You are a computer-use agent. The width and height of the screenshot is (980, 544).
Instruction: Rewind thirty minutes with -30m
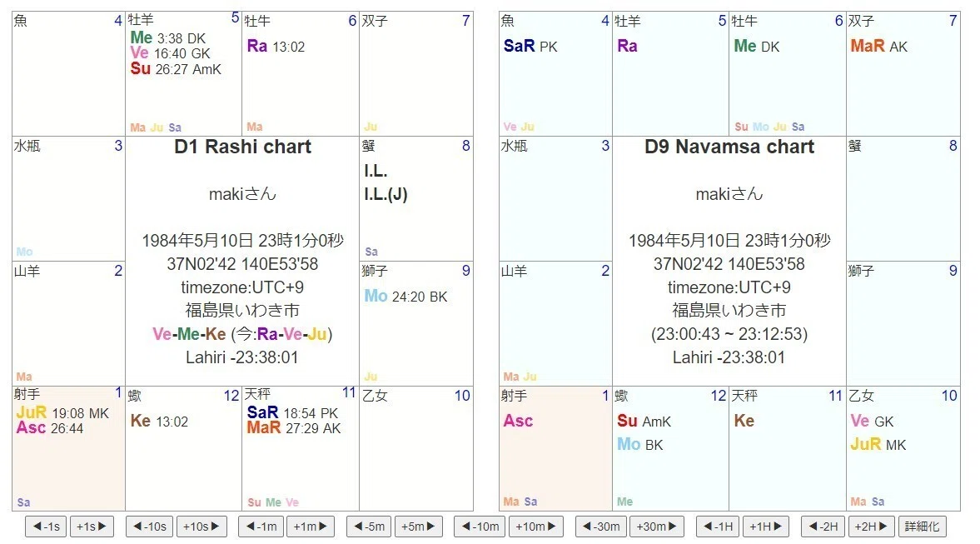point(601,527)
